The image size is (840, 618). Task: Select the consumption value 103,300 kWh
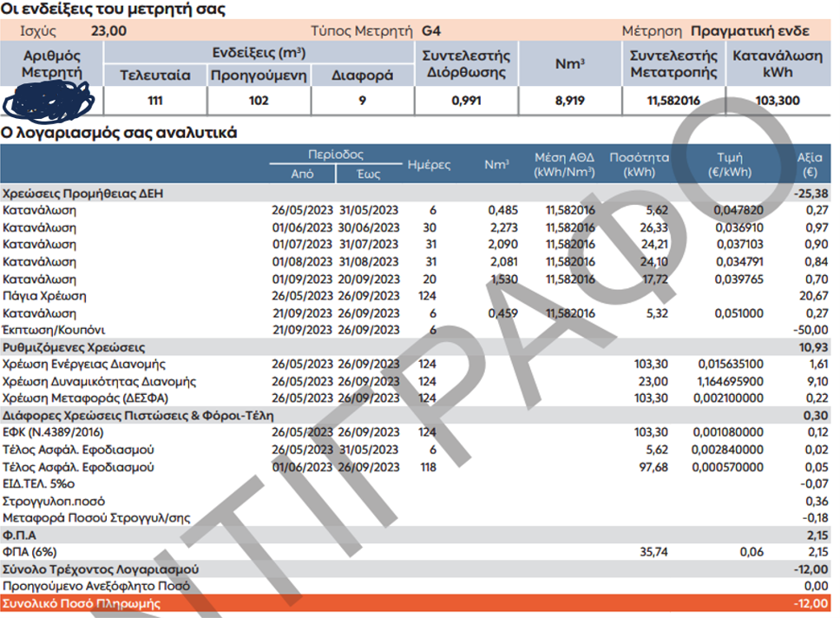click(778, 100)
